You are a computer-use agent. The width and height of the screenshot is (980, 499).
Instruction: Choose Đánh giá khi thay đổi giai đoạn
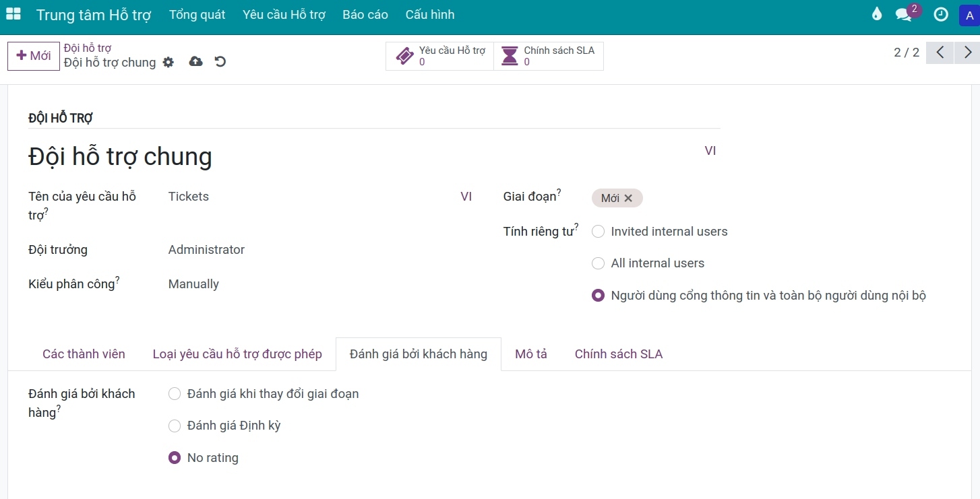pos(175,394)
